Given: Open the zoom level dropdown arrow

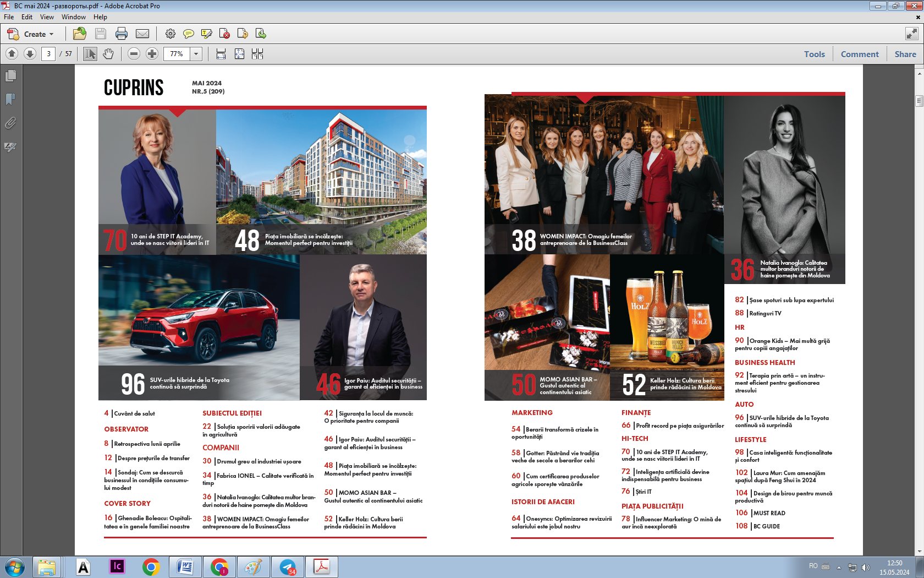Looking at the screenshot, I should [196, 54].
